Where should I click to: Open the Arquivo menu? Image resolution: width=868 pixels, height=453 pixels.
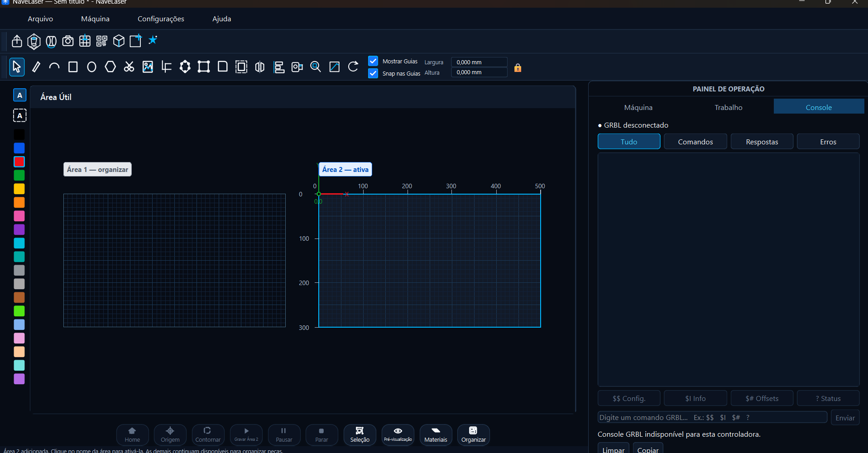[x=40, y=19]
